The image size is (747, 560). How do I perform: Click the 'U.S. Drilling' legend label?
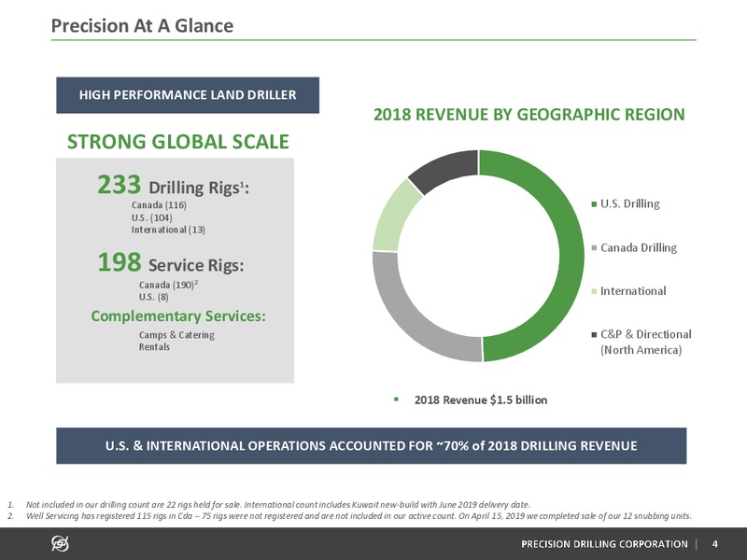pos(629,203)
